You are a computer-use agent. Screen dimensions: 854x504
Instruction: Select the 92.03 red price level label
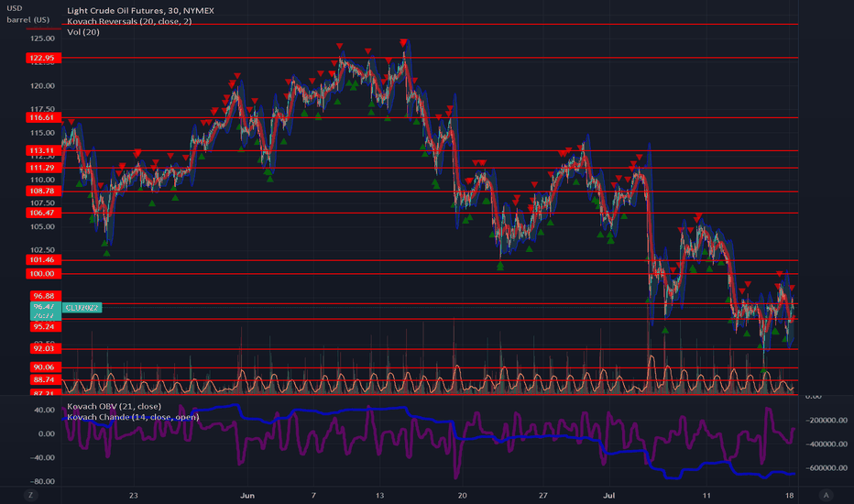pos(45,349)
